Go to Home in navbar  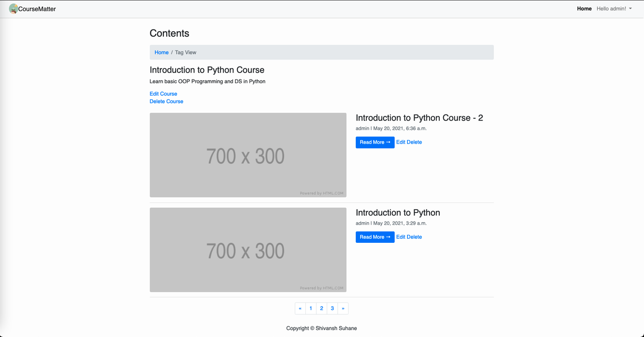pos(584,9)
